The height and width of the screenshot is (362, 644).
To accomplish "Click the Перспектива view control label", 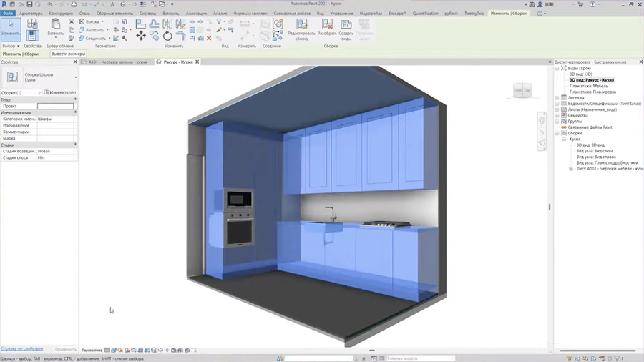I will tap(92, 350).
